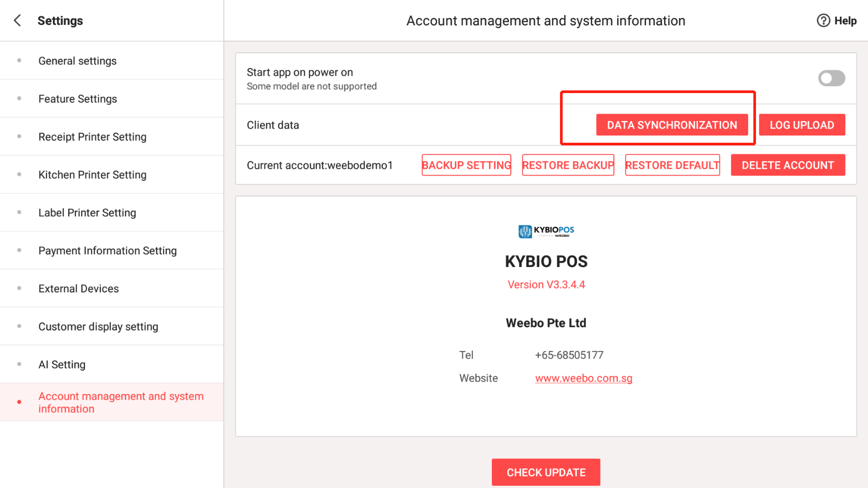868x488 pixels.
Task: Open Label Printer Setting
Action: [111, 213]
